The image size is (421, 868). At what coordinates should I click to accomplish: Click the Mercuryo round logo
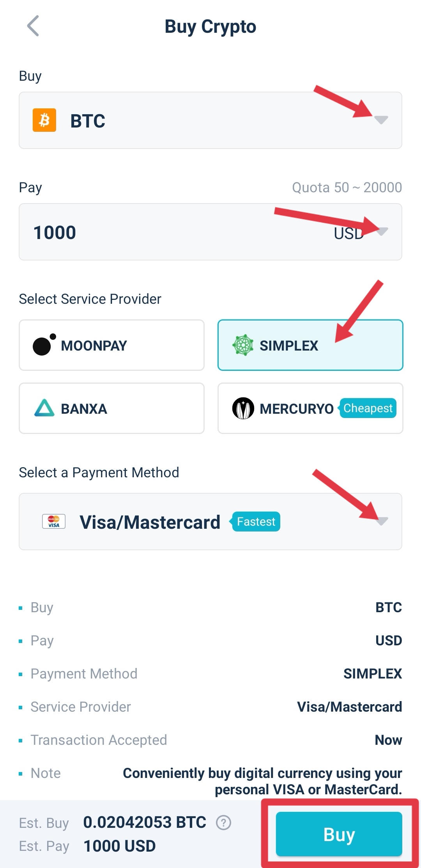(x=243, y=408)
